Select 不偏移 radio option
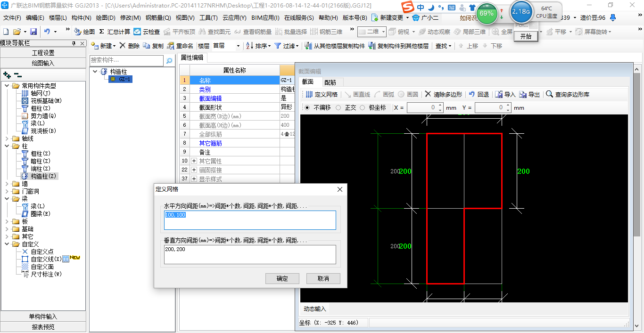 click(307, 107)
